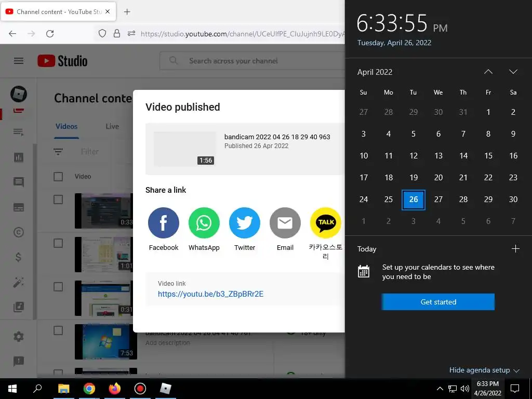532x399 pixels.
Task: Open a new browser tab
Action: (x=127, y=12)
